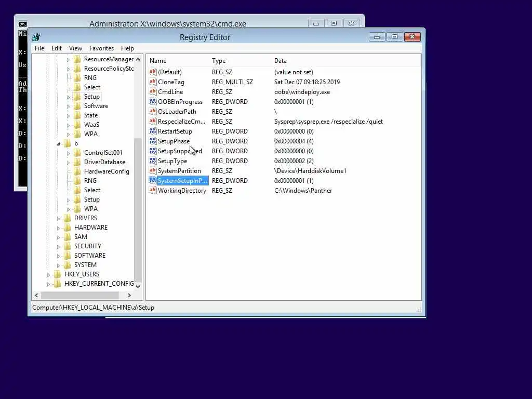The height and width of the screenshot is (399, 532).
Task: Click the status bar path Computer\HKEY_LOCAL_MACHINE\a\Setup
Action: [94, 308]
